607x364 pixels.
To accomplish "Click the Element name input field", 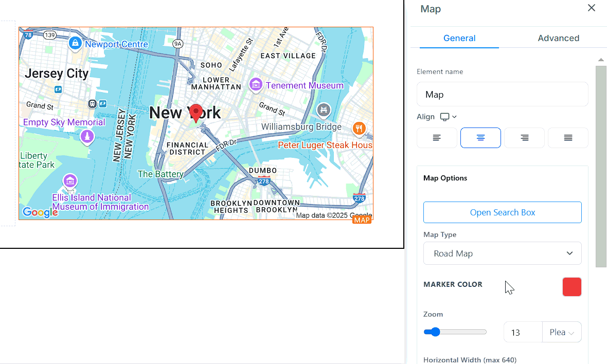I will 502,95.
